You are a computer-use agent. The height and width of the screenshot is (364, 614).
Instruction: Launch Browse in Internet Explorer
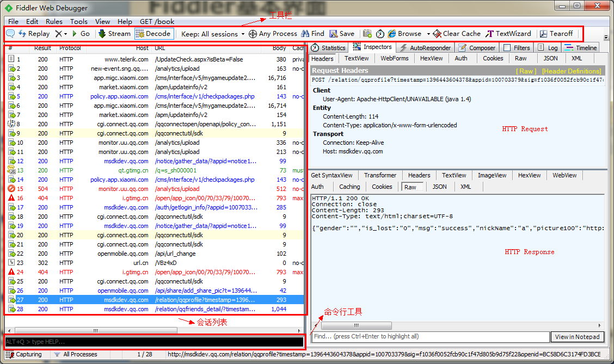[x=405, y=34]
